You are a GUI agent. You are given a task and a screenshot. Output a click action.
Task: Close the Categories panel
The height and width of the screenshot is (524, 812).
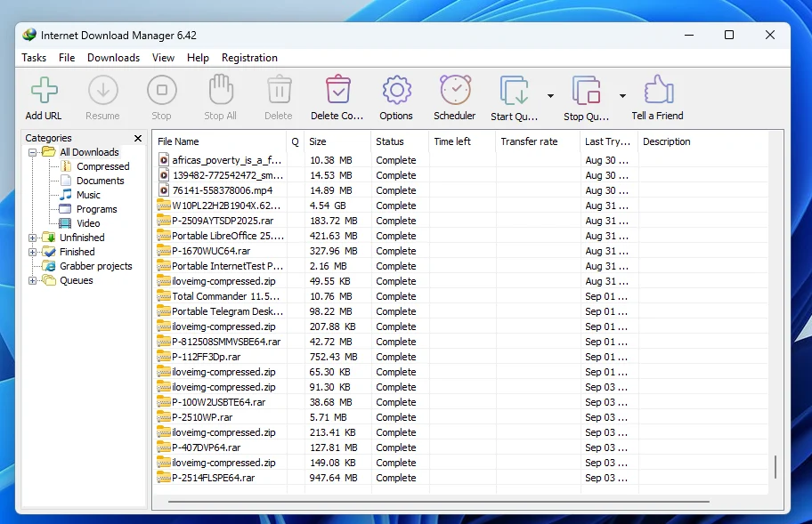[138, 138]
